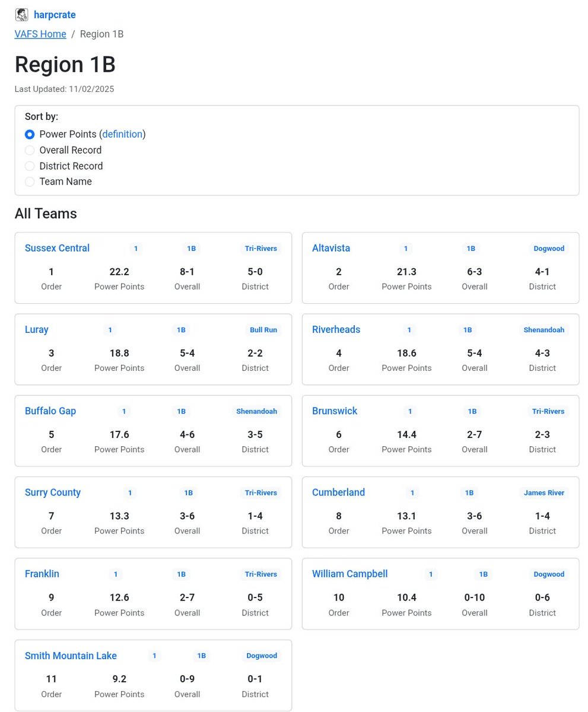Select the Power Points sort option

coord(30,135)
